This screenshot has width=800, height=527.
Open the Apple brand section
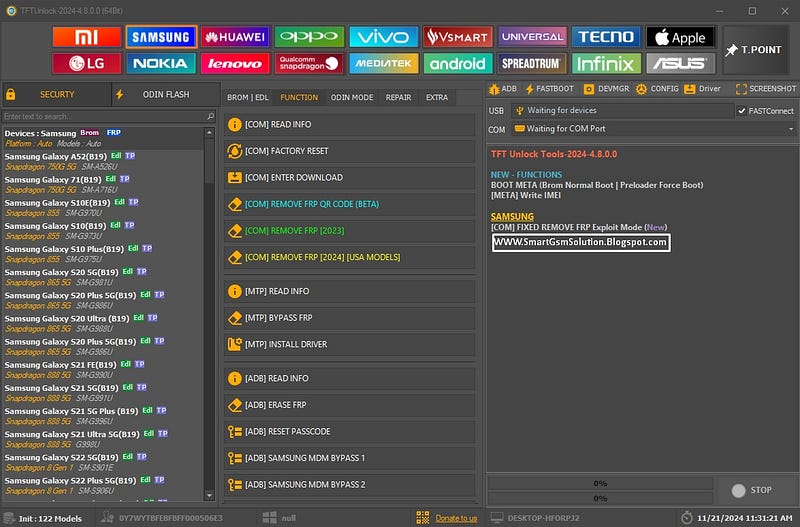point(681,37)
